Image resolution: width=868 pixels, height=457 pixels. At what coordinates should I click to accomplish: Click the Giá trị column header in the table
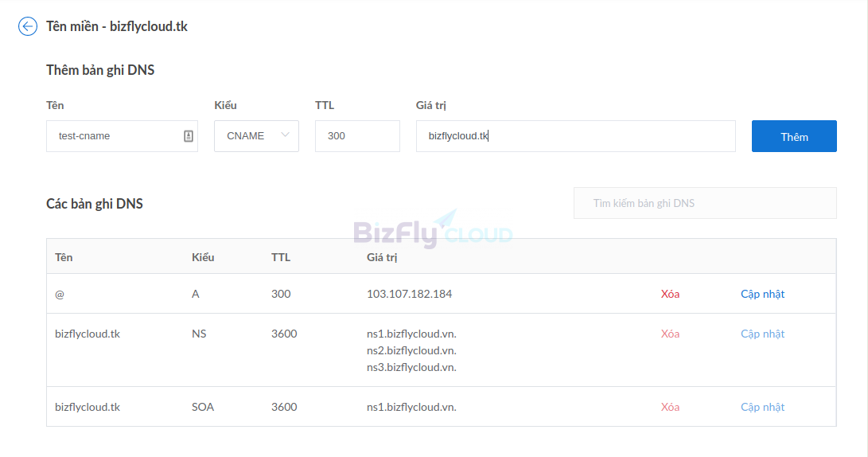point(382,257)
